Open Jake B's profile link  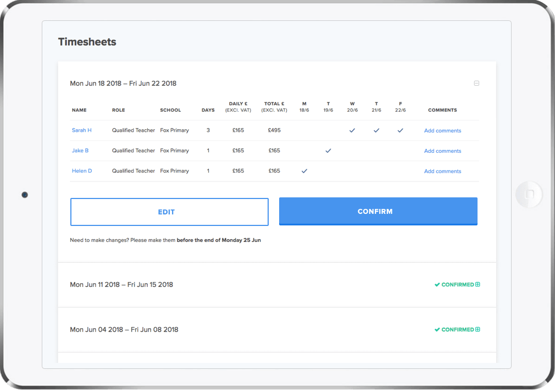80,151
